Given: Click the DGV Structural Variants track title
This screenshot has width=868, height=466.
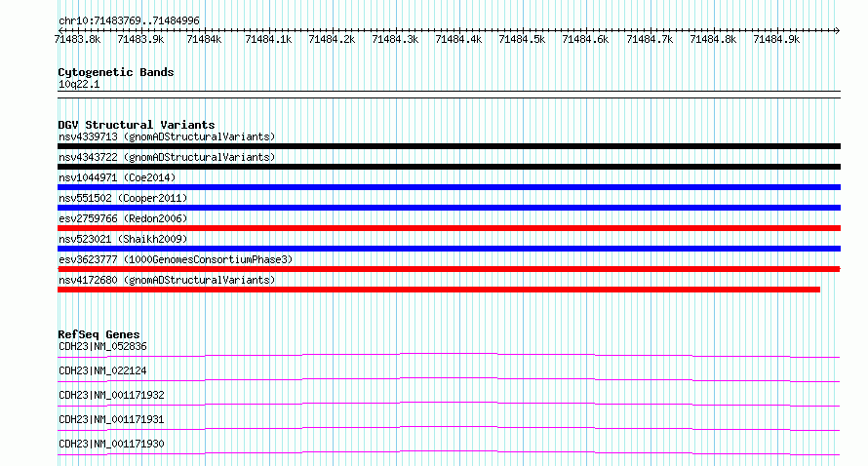Looking at the screenshot, I should (137, 125).
